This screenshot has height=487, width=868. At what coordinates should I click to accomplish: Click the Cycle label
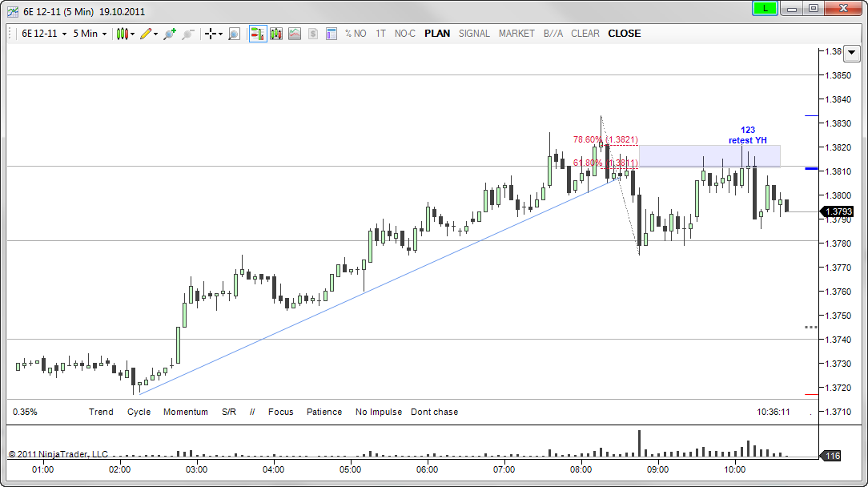[139, 413]
